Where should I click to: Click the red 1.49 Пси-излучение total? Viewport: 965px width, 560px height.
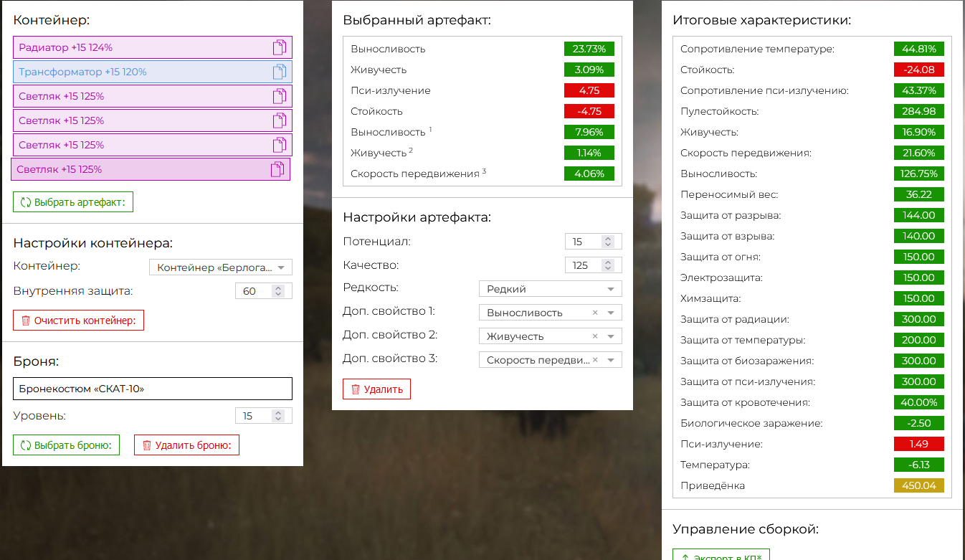(919, 444)
